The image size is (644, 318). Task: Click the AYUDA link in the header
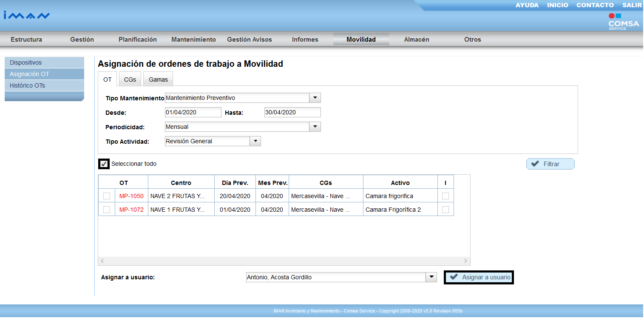(x=527, y=5)
